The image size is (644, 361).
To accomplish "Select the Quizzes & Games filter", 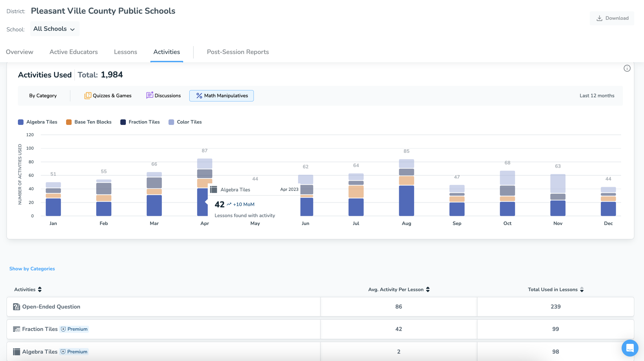I will (108, 96).
